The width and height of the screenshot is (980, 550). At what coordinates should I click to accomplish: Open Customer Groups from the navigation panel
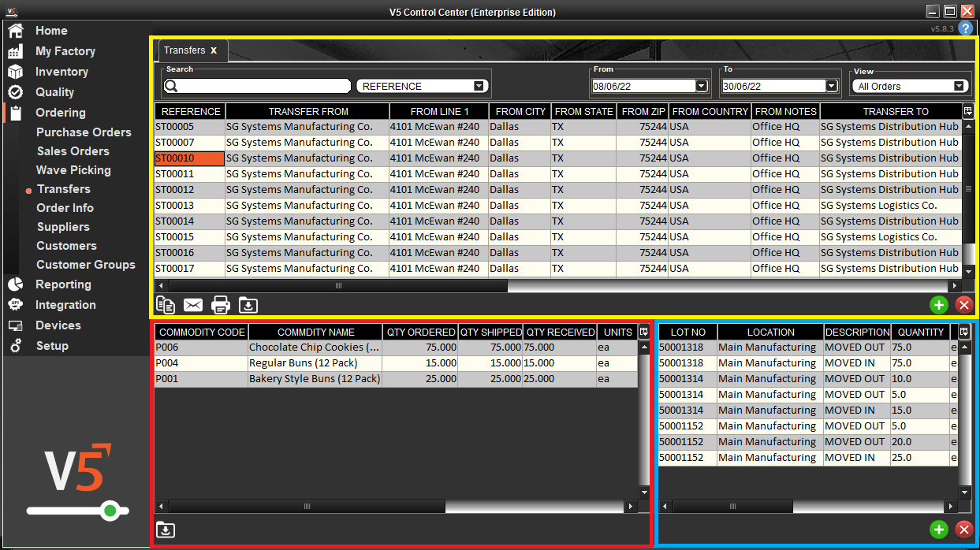[x=86, y=265]
